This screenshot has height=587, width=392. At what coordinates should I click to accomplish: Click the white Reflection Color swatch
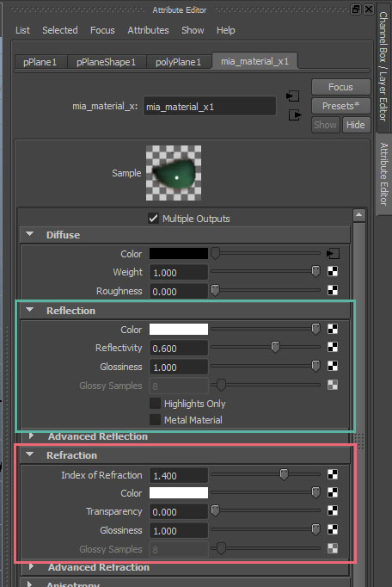click(179, 329)
